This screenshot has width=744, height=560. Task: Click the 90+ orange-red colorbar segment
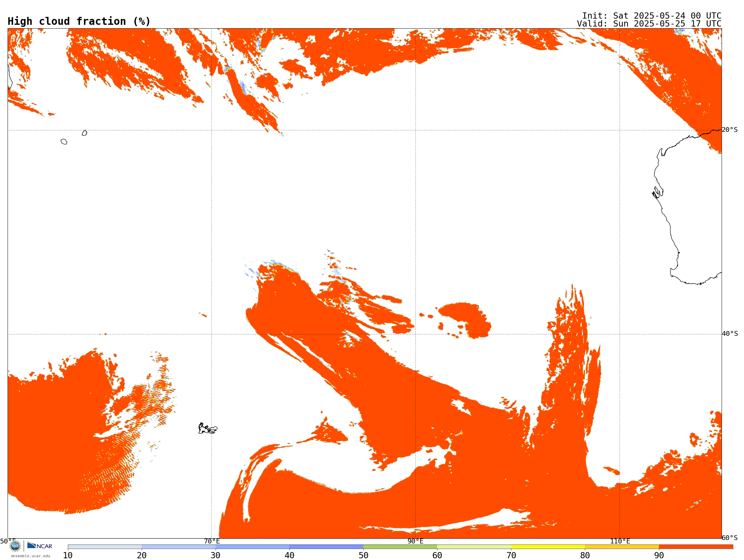696,547
